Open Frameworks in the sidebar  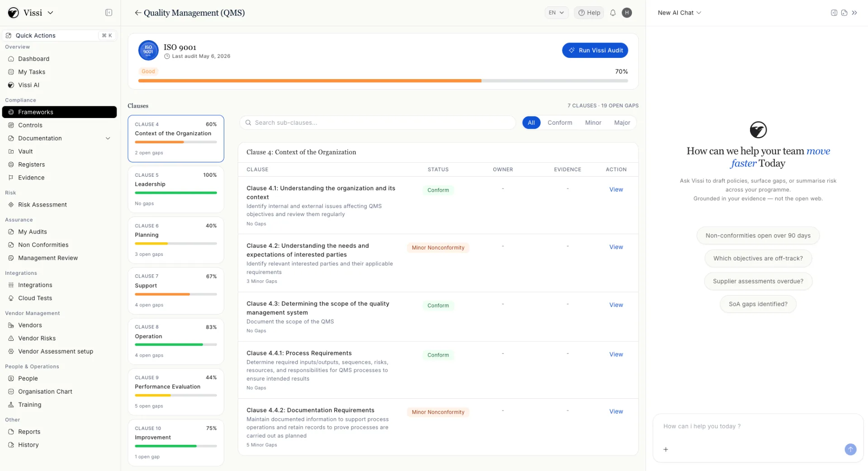(x=59, y=112)
